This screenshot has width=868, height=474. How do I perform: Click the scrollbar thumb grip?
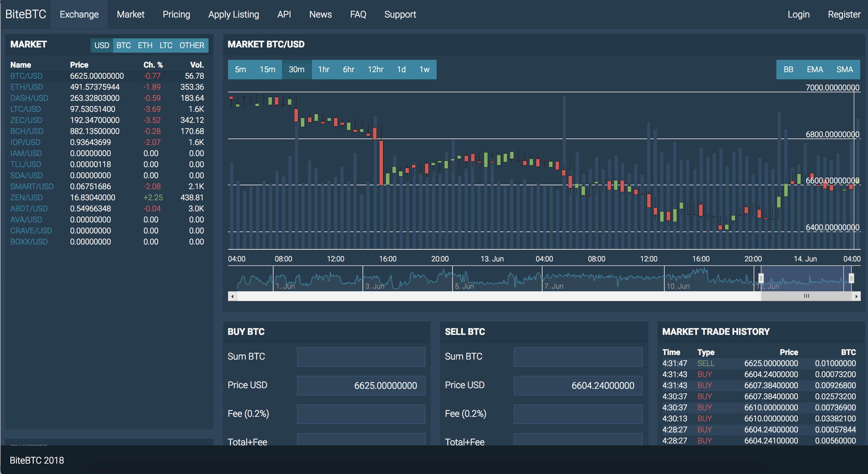tap(806, 296)
